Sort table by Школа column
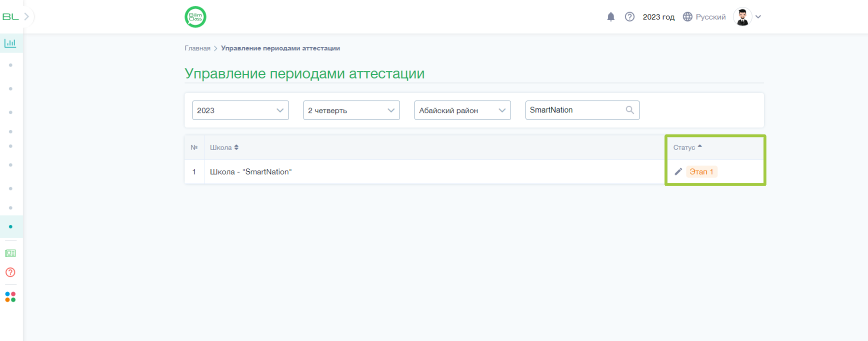The width and height of the screenshot is (868, 341). (x=224, y=148)
